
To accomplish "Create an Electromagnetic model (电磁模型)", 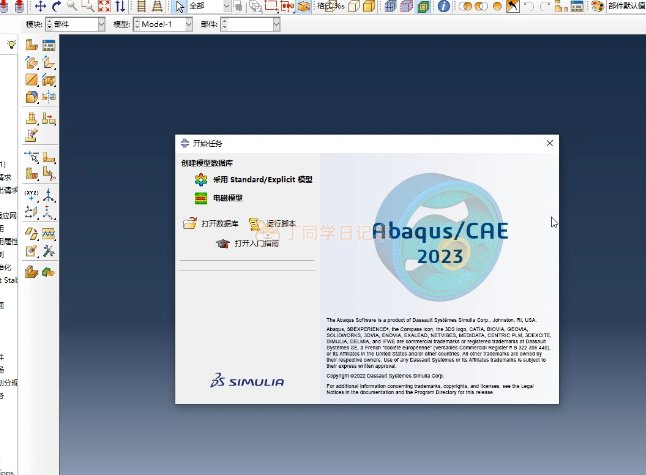I will 228,198.
